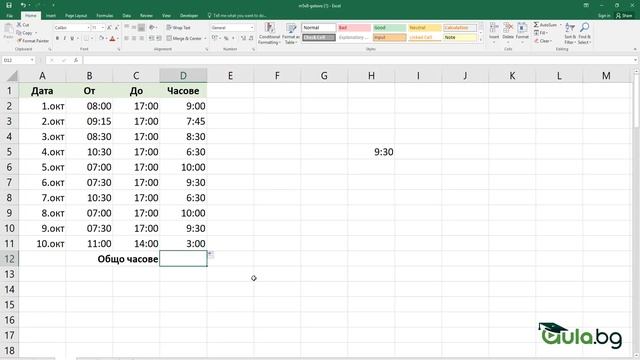The width and height of the screenshot is (640, 360).
Task: Click inside the formula bar
Action: click(357, 60)
